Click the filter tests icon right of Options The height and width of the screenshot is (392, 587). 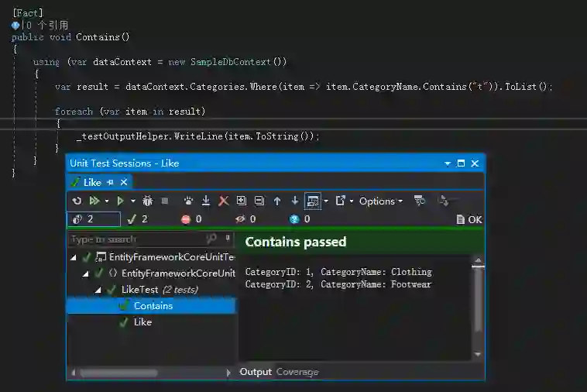point(420,201)
